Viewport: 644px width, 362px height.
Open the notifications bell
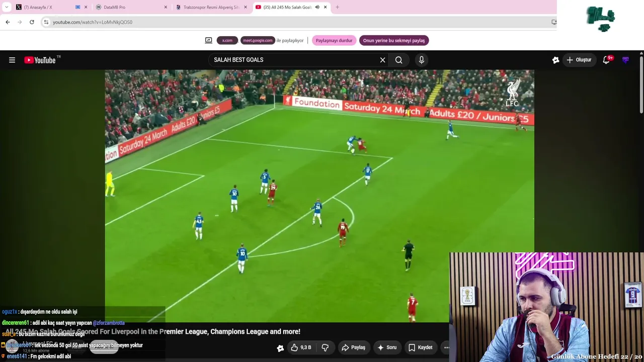[607, 60]
